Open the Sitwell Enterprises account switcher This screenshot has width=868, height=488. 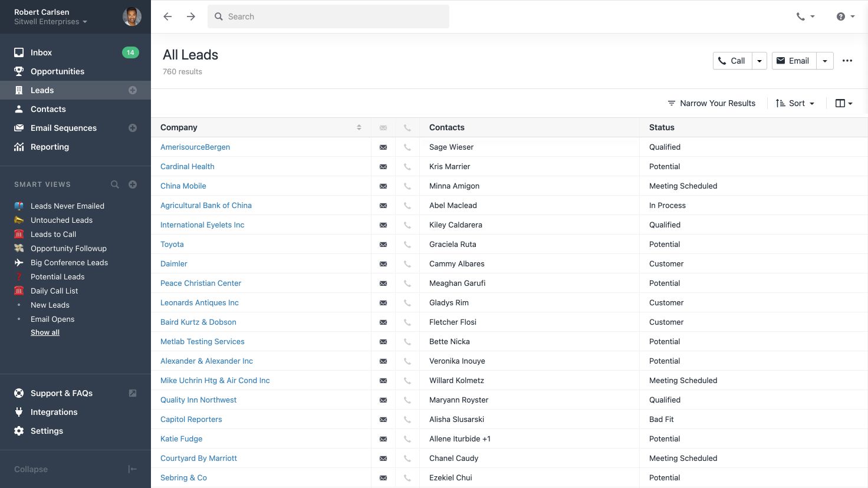50,21
